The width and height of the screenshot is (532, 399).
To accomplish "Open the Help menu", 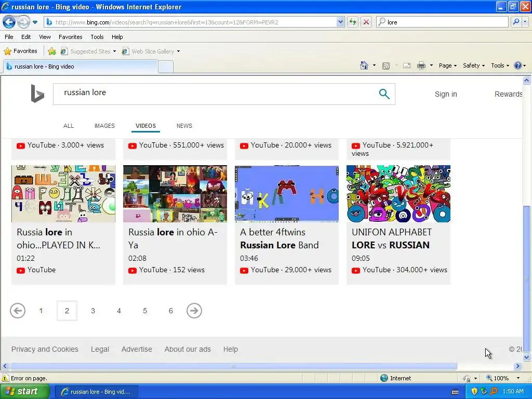I will click(x=117, y=37).
